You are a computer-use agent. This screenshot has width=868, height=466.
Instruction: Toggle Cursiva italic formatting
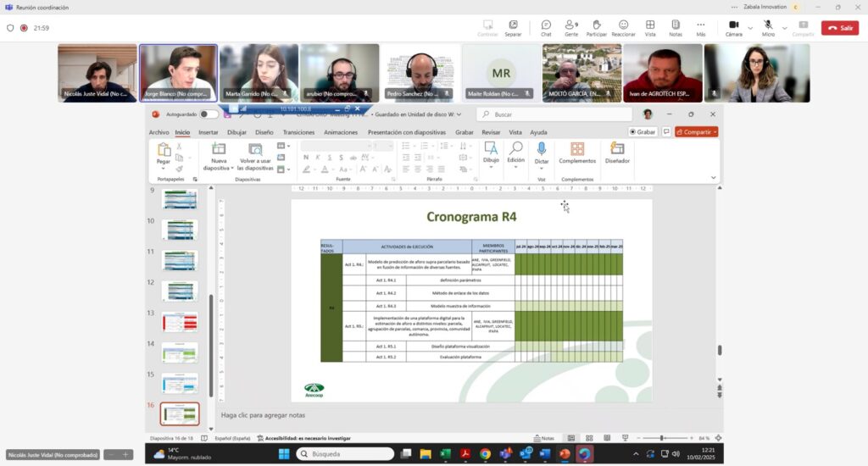tap(318, 158)
